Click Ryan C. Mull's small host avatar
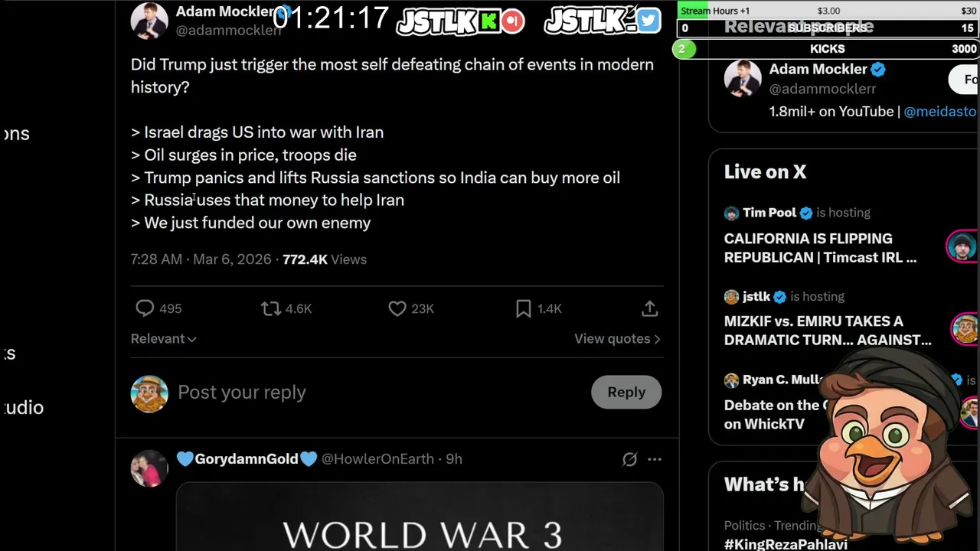 (x=731, y=380)
